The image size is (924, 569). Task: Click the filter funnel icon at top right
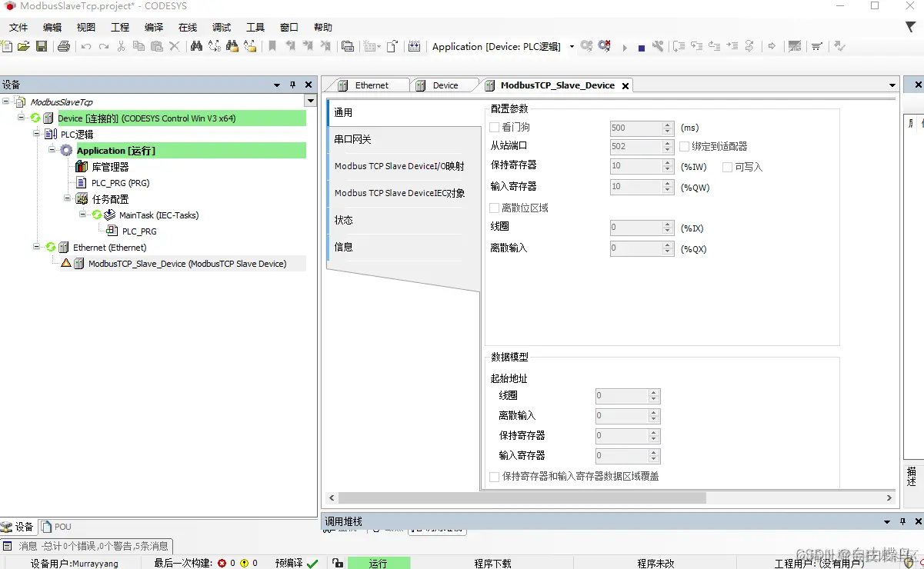tap(911, 27)
